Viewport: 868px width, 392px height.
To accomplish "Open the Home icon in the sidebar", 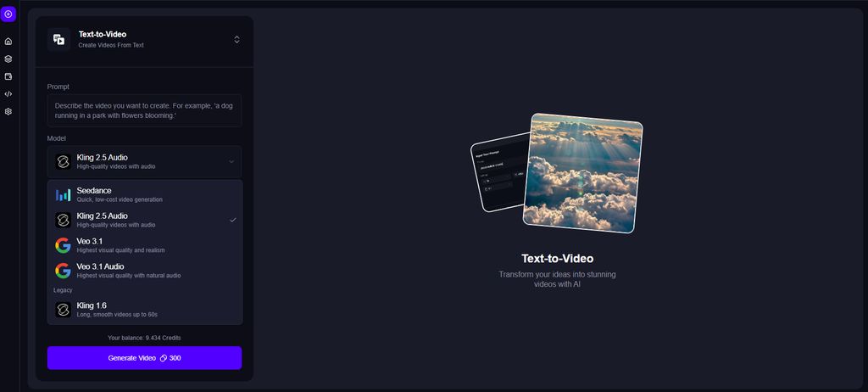I will click(8, 41).
